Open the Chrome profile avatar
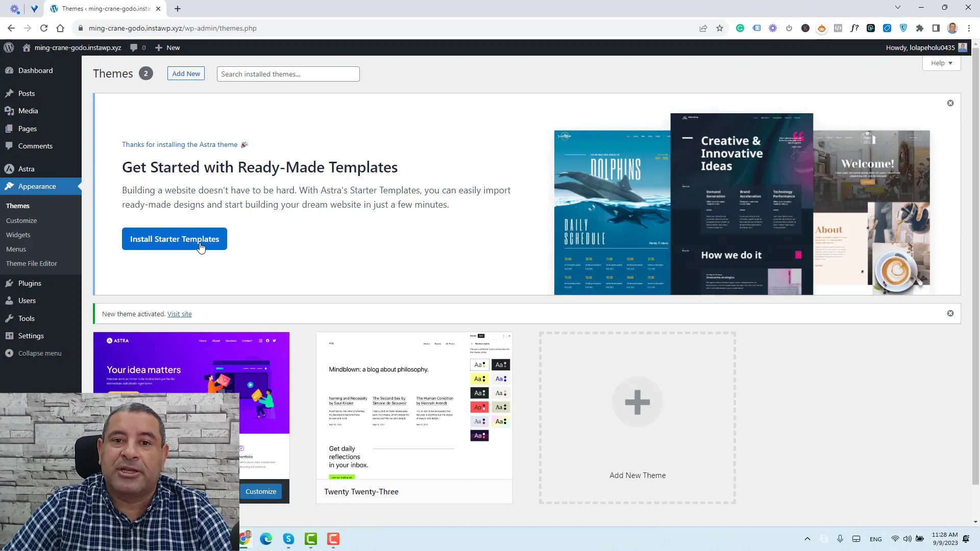This screenshot has height=551, width=980. 952,28
